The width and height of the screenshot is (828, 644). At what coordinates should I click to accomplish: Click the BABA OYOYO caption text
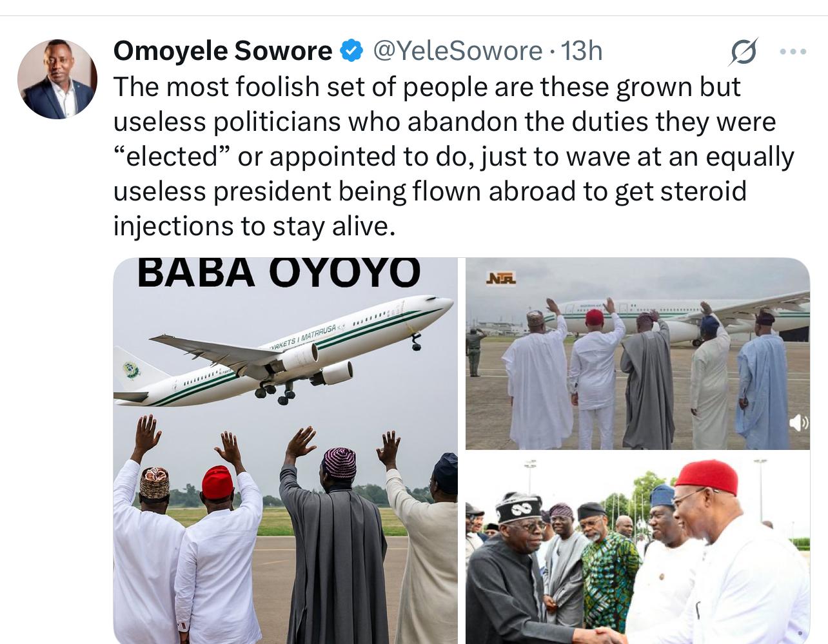279,272
